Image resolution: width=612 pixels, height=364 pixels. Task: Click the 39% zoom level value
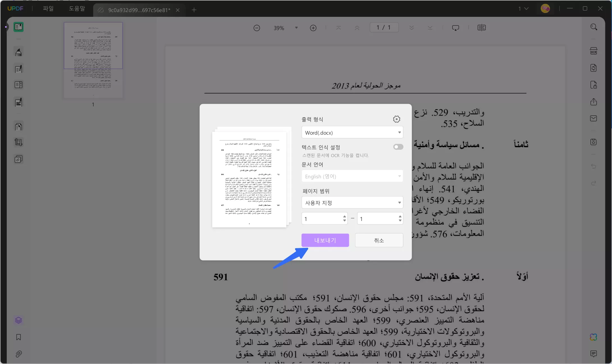pyautogui.click(x=279, y=28)
